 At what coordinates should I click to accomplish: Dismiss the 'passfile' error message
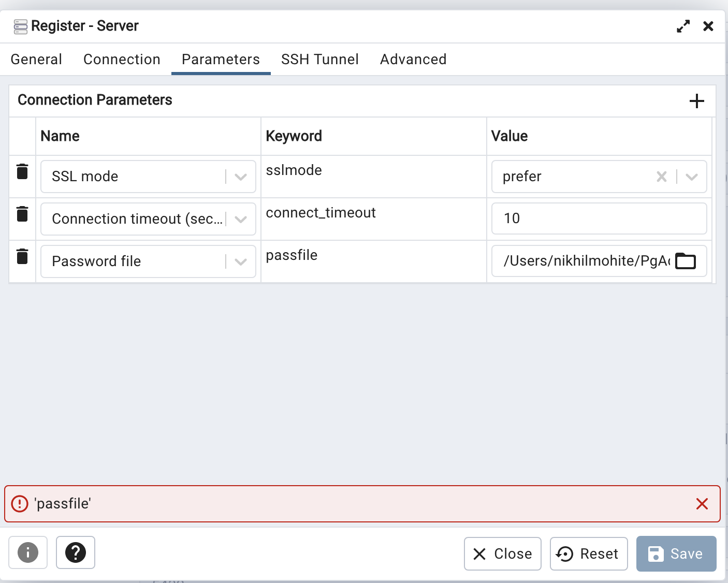pyautogui.click(x=702, y=504)
